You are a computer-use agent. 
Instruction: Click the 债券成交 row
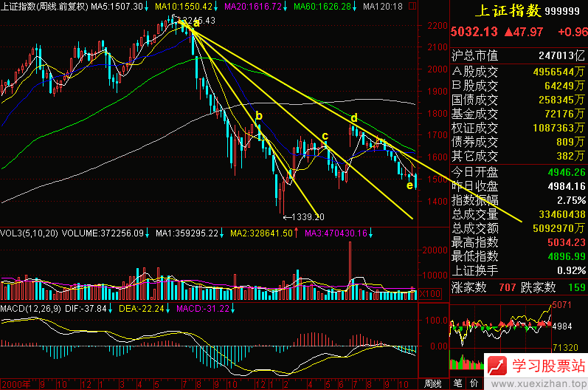pos(518,142)
